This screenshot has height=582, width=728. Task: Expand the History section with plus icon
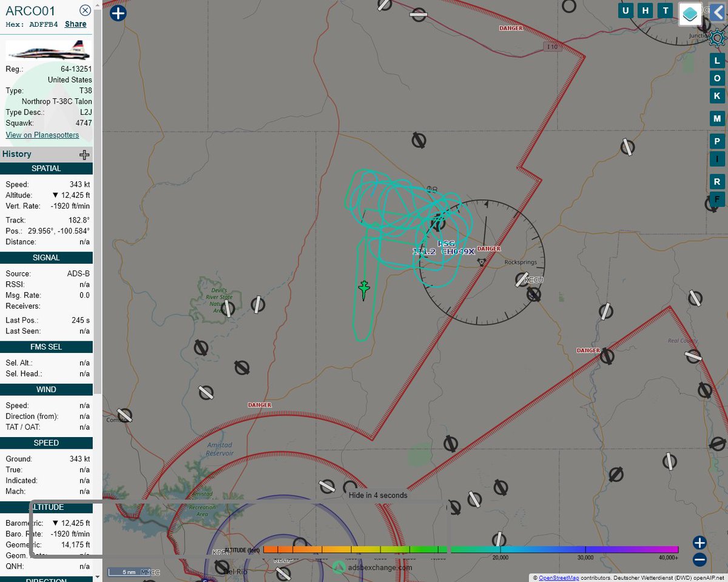tap(84, 155)
